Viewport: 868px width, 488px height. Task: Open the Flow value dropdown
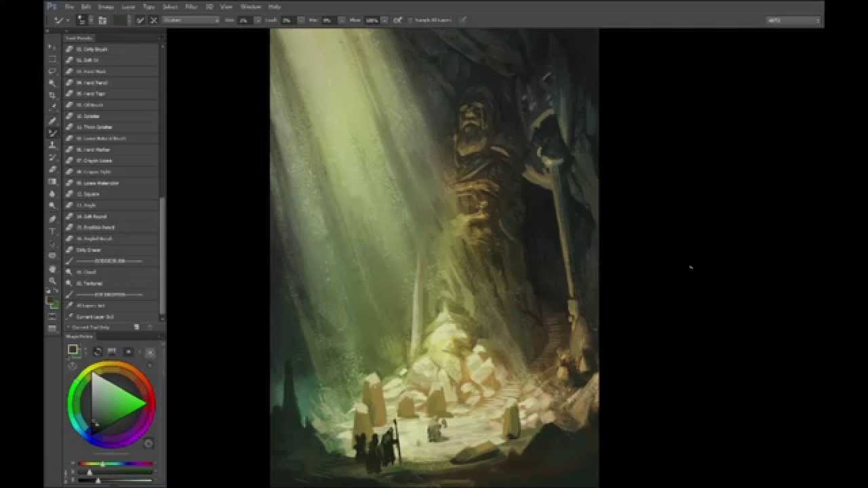pyautogui.click(x=383, y=20)
